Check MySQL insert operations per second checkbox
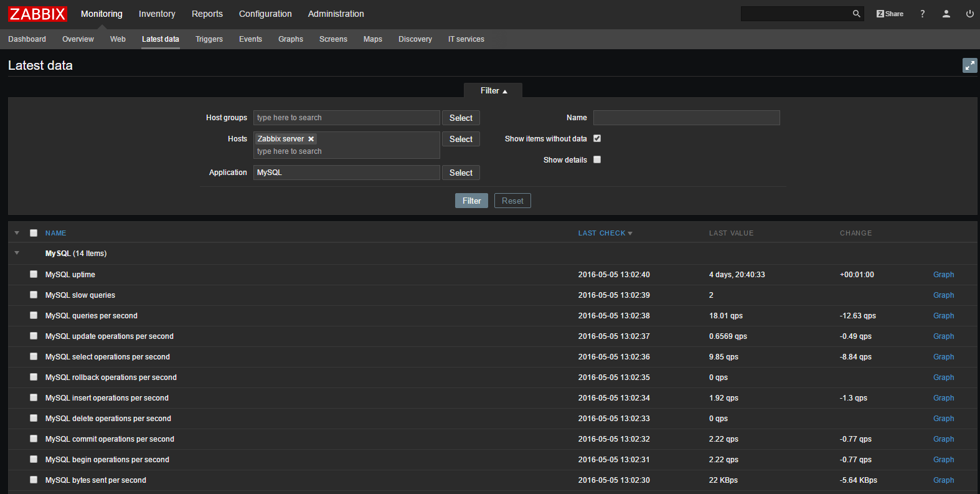980x494 pixels. [x=34, y=397]
